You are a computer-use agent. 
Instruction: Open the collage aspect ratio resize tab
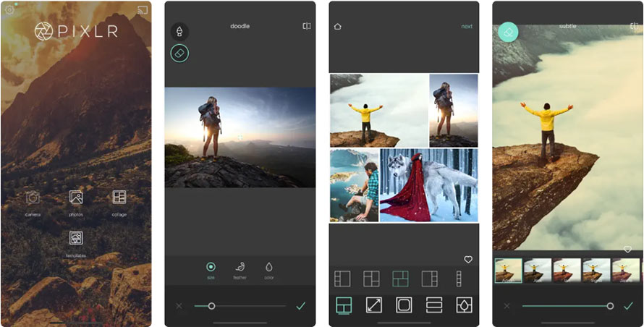pyautogui.click(x=373, y=305)
